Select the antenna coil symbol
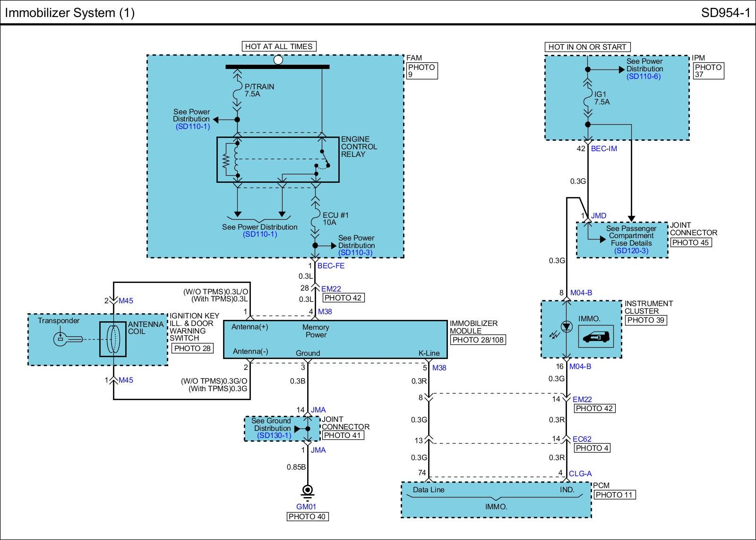The image size is (756, 540). tap(112, 339)
